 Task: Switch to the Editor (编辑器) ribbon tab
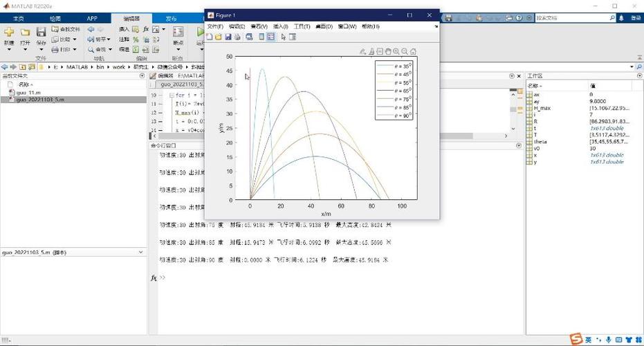[131, 19]
